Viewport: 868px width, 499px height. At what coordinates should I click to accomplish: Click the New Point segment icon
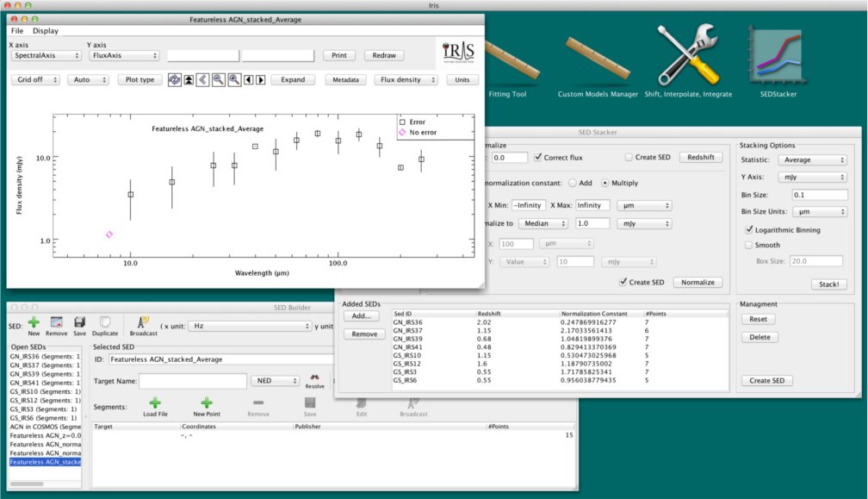point(207,407)
